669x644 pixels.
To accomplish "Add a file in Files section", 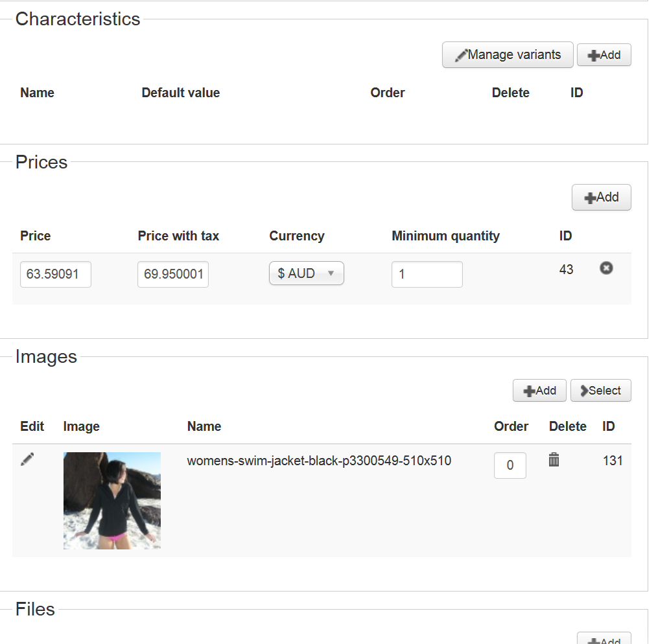I will click(604, 640).
